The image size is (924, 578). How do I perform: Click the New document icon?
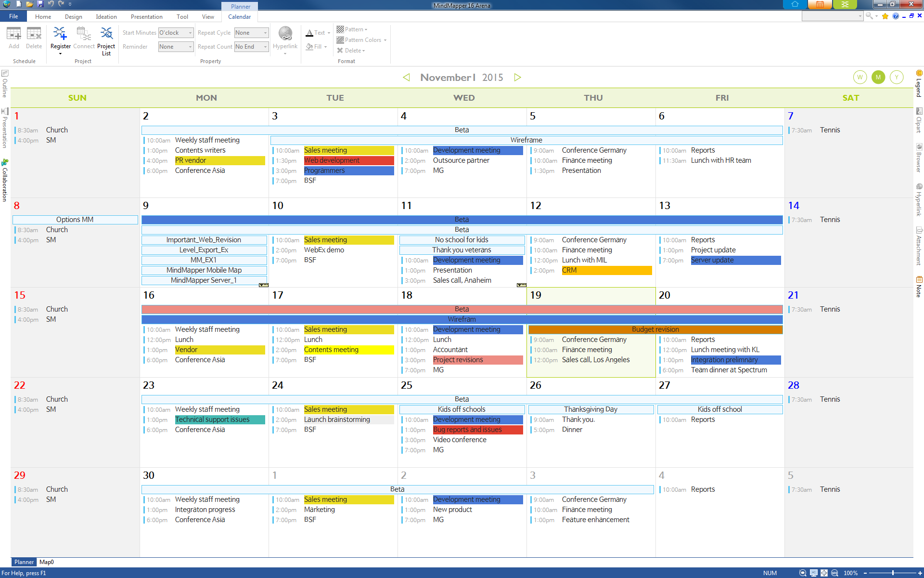[x=19, y=4]
